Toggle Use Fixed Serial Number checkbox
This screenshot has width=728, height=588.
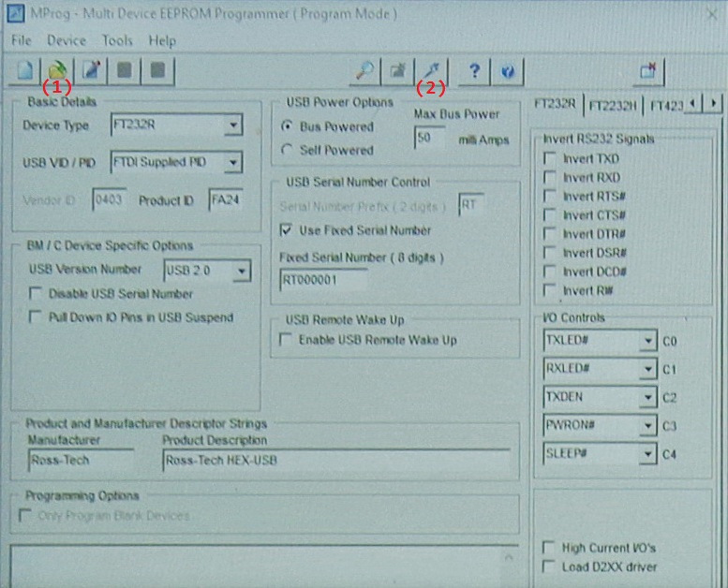[286, 230]
